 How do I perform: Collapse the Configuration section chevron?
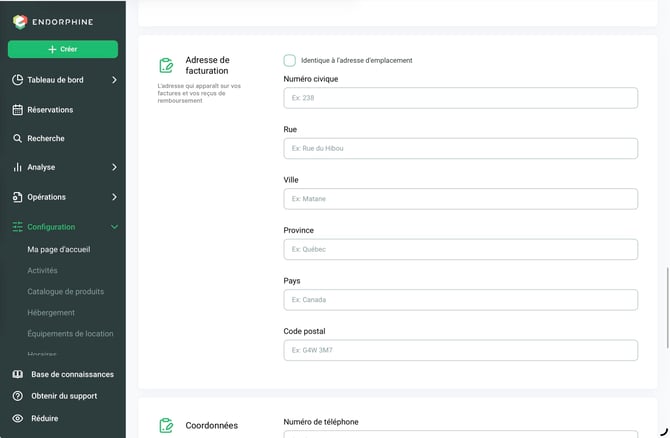tap(114, 227)
